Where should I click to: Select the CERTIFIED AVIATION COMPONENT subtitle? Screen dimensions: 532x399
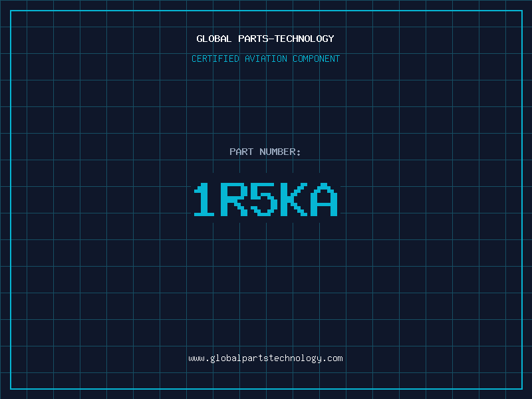pyautogui.click(x=265, y=59)
